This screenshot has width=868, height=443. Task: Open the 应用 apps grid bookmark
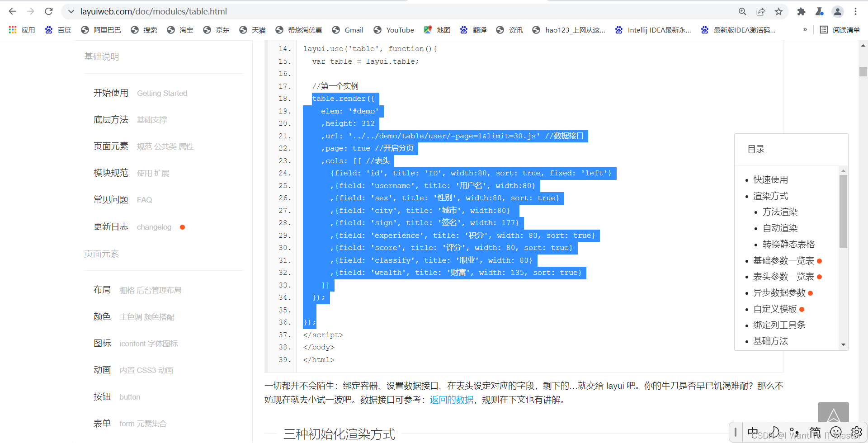click(22, 30)
